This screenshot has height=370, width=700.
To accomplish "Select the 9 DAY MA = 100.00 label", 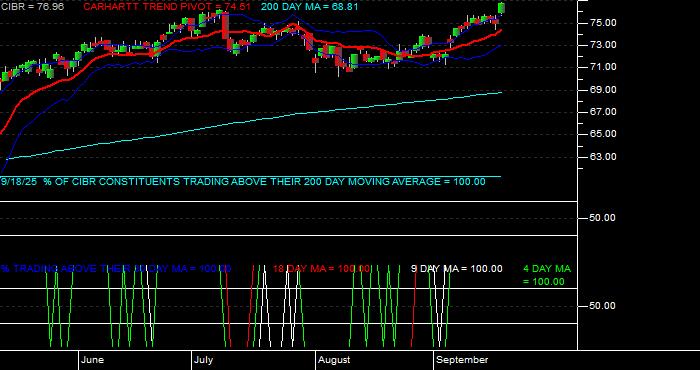I will (456, 269).
